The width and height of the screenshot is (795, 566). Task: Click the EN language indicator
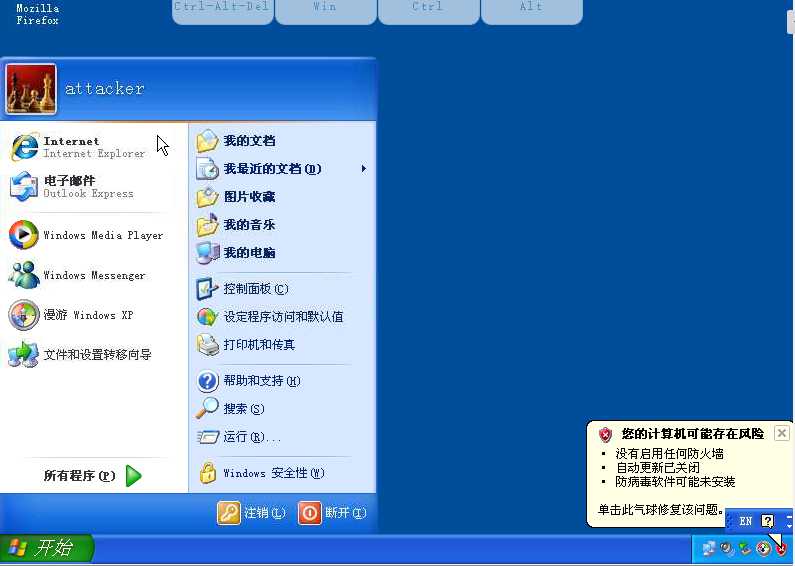point(745,521)
